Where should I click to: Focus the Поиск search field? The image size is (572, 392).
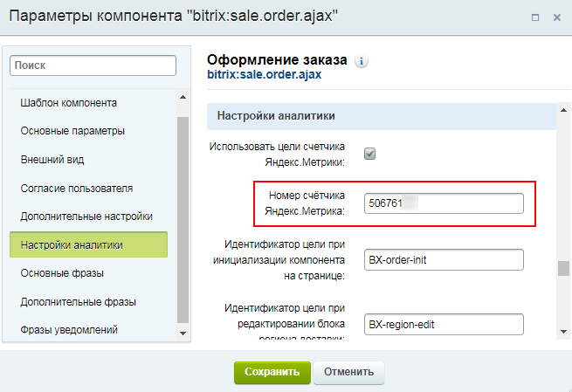click(95, 65)
